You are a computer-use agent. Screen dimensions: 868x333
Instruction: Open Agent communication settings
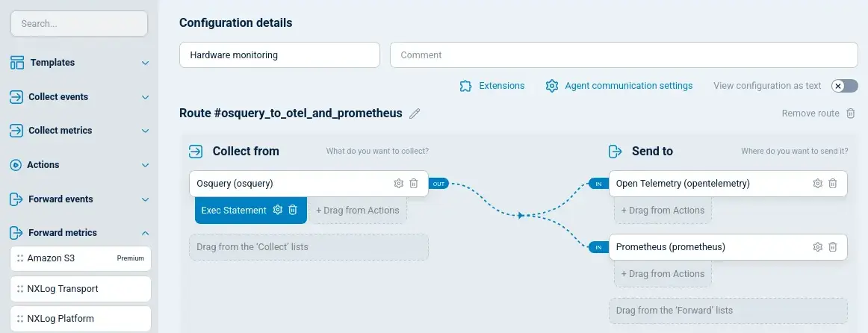point(619,86)
